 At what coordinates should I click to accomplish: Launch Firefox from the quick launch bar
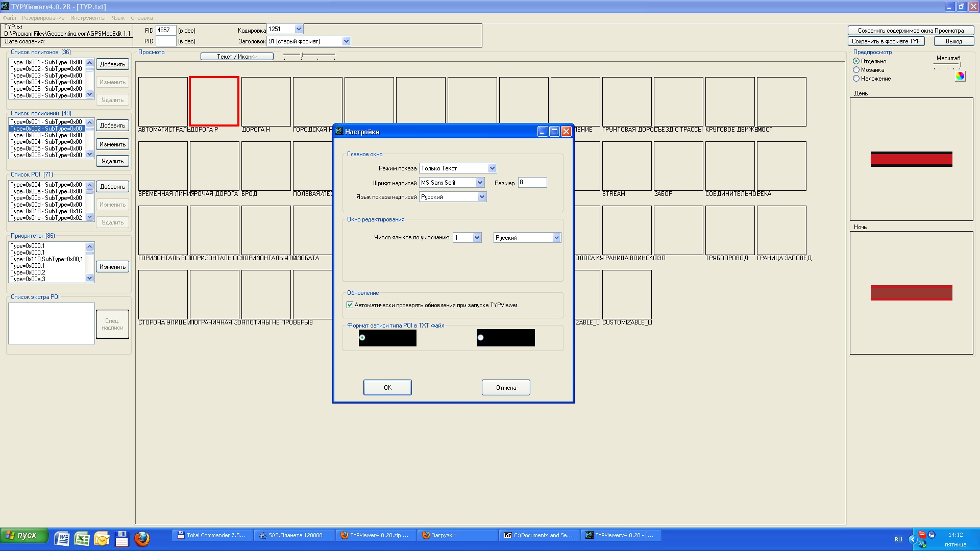click(x=142, y=539)
